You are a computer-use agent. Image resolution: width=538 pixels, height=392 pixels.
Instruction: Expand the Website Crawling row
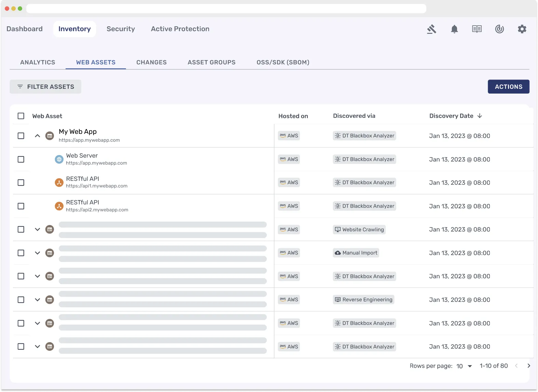pyautogui.click(x=38, y=229)
